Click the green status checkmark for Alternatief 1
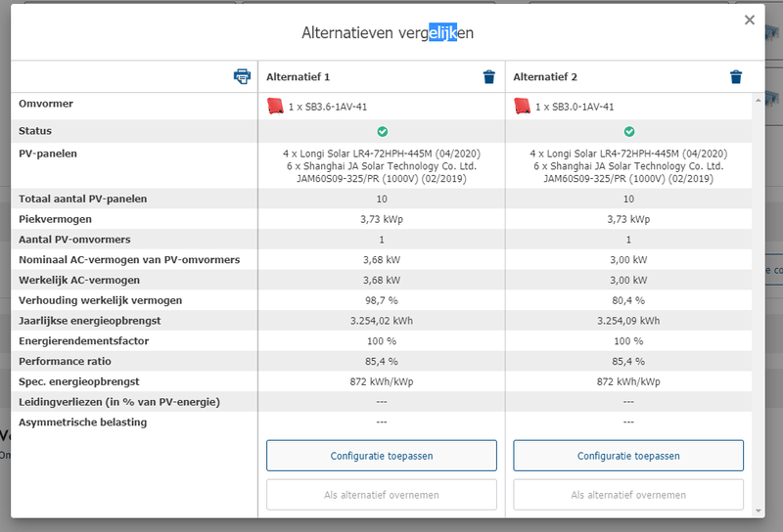This screenshot has height=532, width=783. tap(382, 131)
